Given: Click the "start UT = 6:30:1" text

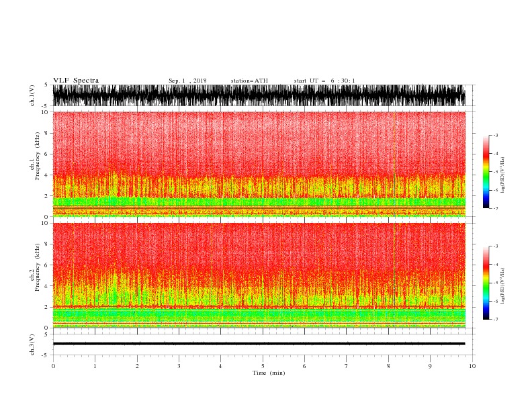Looking at the screenshot, I should click(324, 81).
